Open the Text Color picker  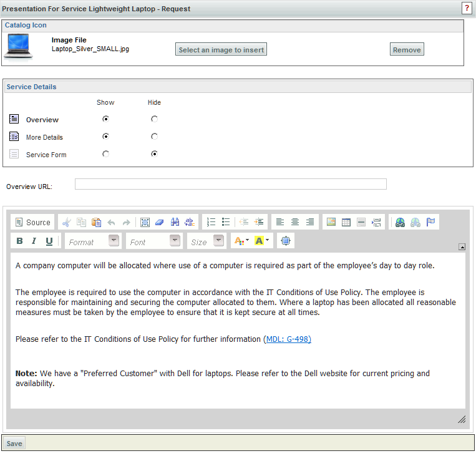click(241, 241)
